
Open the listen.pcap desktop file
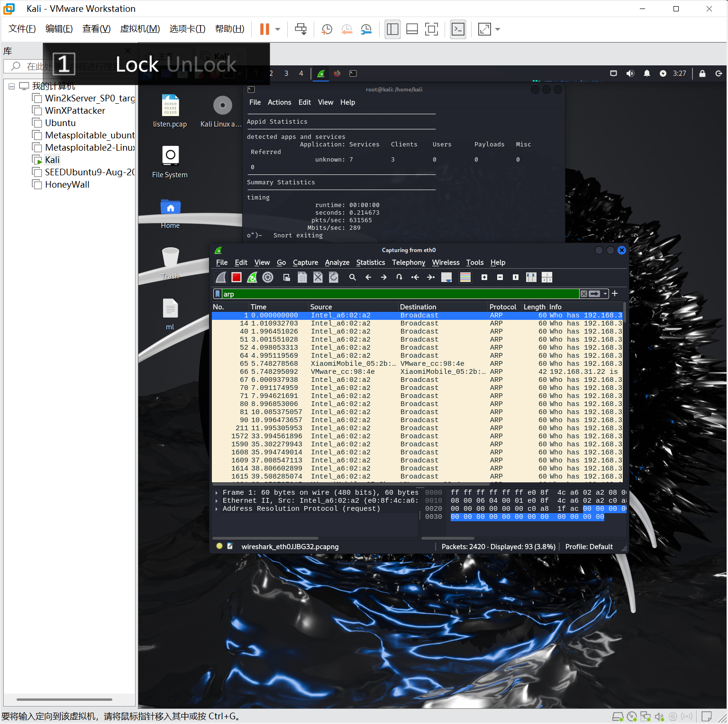(170, 111)
